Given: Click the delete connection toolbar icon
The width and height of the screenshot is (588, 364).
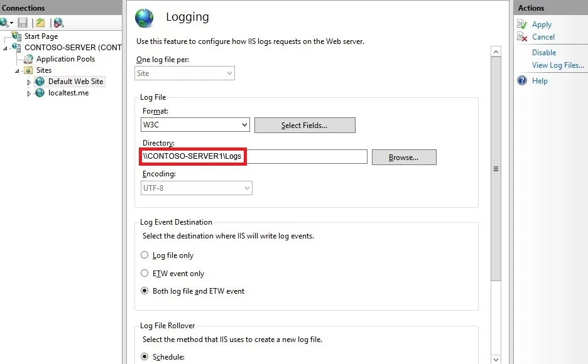Looking at the screenshot, I should pos(58,23).
